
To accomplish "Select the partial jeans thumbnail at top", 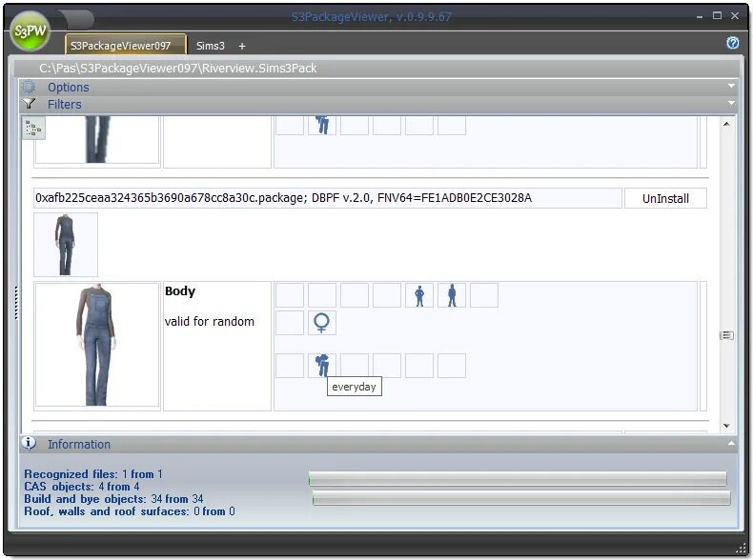I will [97, 140].
